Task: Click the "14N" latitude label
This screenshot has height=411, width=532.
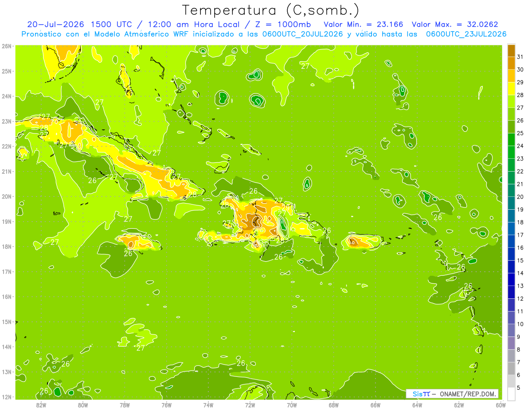Action: 7,347
